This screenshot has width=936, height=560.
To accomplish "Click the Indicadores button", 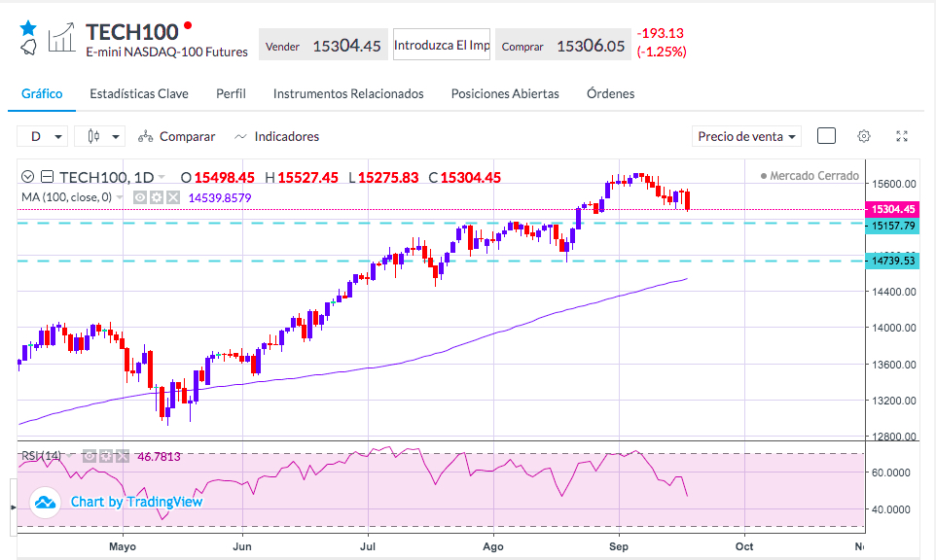I will point(277,136).
